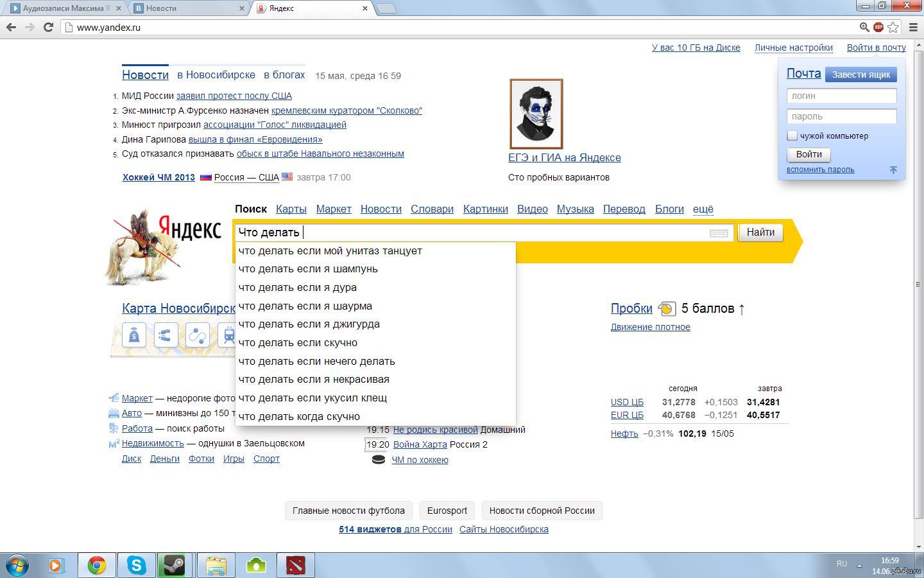
Task: Select the Картинки service tab
Action: coord(486,209)
